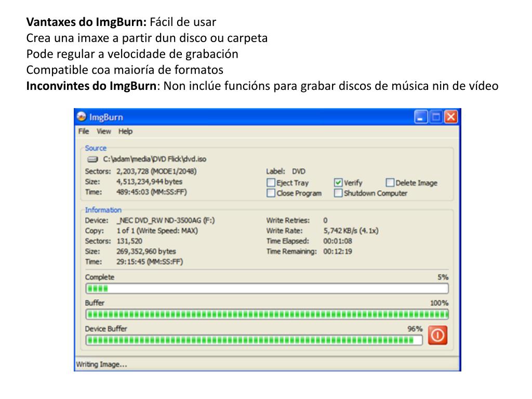
Task: Maximize the ImgBurn window
Action: pos(436,117)
